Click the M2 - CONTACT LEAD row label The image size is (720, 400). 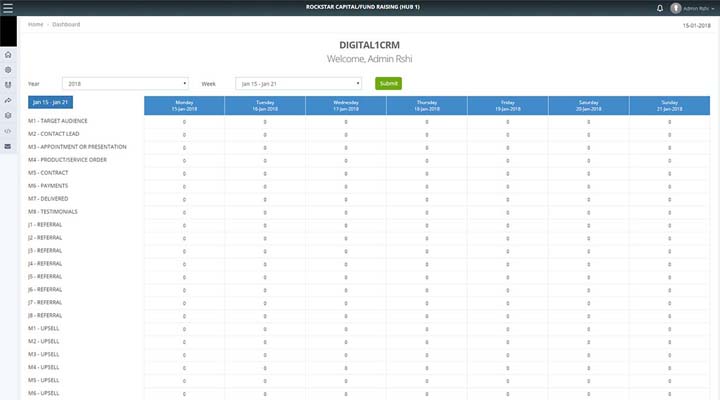[54, 134]
